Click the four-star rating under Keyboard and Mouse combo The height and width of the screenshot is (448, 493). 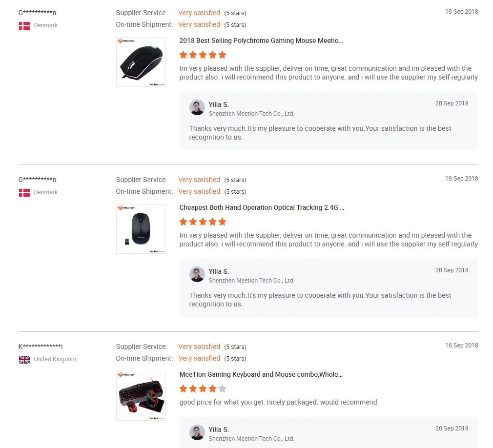203,388
